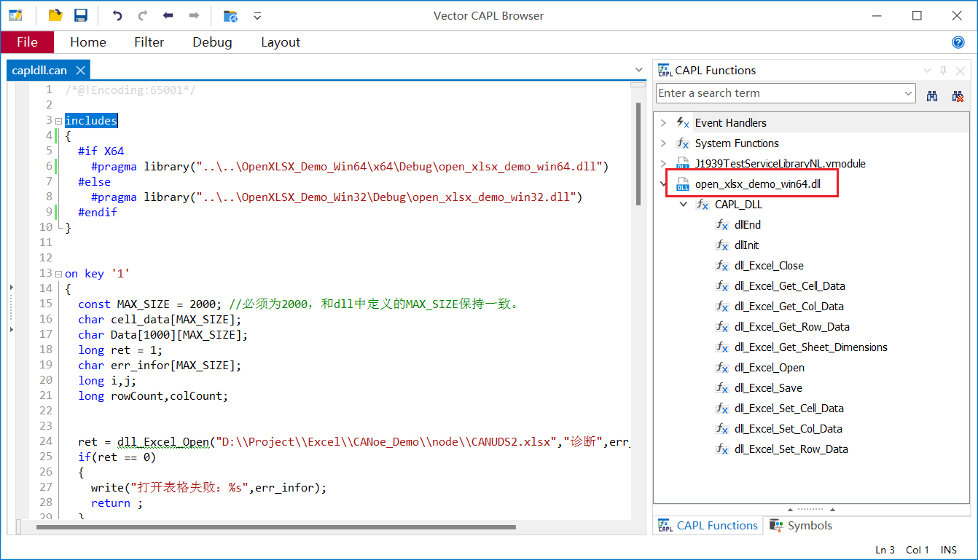Click the CAPL Browser app icon in title bar
This screenshot has height=560, width=978.
[x=15, y=15]
